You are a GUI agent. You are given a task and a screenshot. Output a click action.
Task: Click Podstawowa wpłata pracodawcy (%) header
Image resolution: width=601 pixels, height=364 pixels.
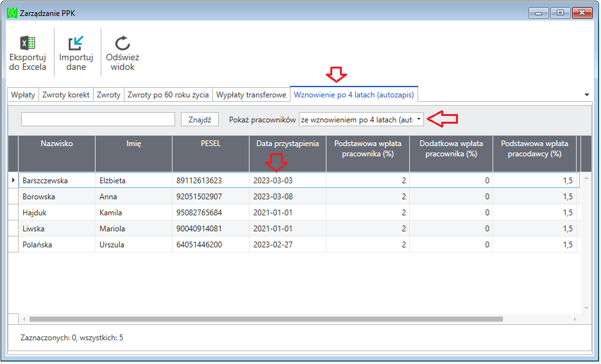(x=535, y=154)
